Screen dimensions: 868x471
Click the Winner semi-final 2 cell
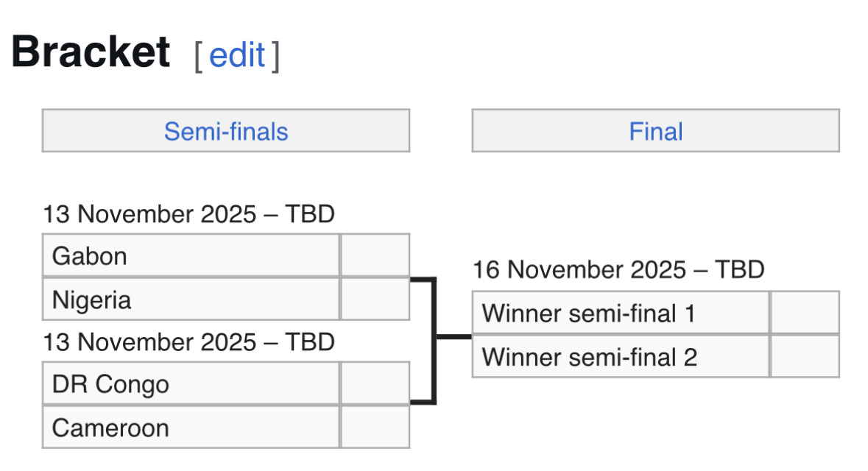coord(621,357)
